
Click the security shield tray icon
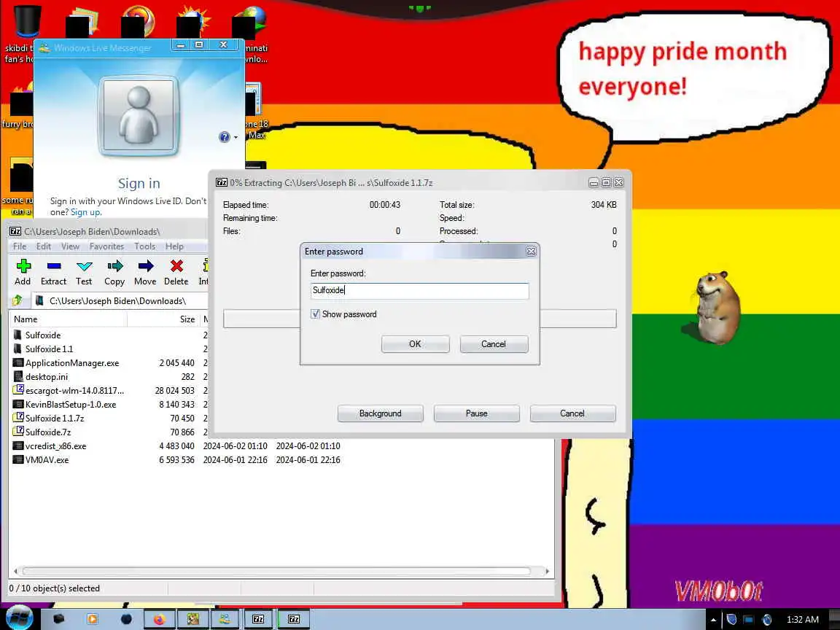731,620
